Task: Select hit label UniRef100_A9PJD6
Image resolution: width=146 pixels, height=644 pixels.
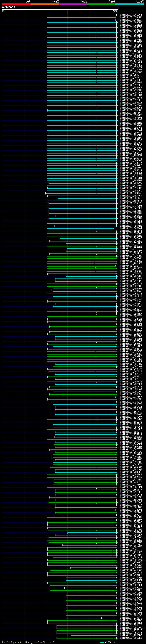Action: tap(131, 45)
